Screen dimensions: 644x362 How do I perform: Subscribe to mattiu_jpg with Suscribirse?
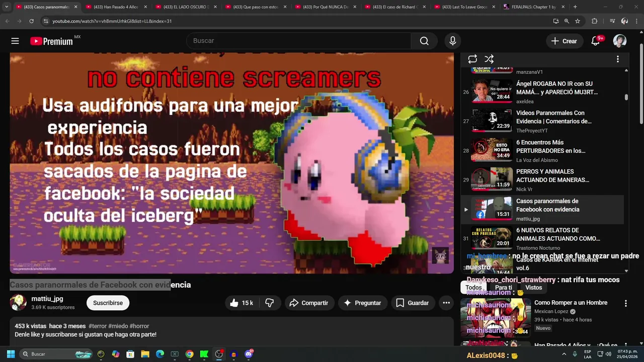click(108, 303)
